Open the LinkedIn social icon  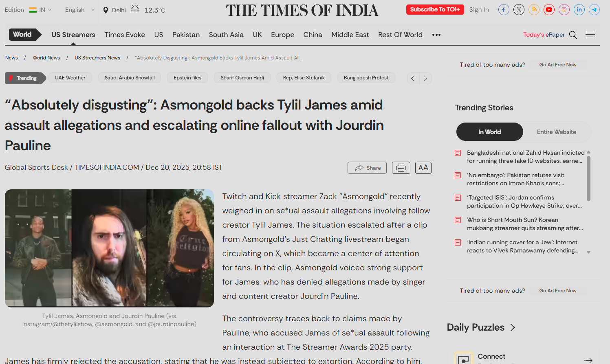(579, 10)
